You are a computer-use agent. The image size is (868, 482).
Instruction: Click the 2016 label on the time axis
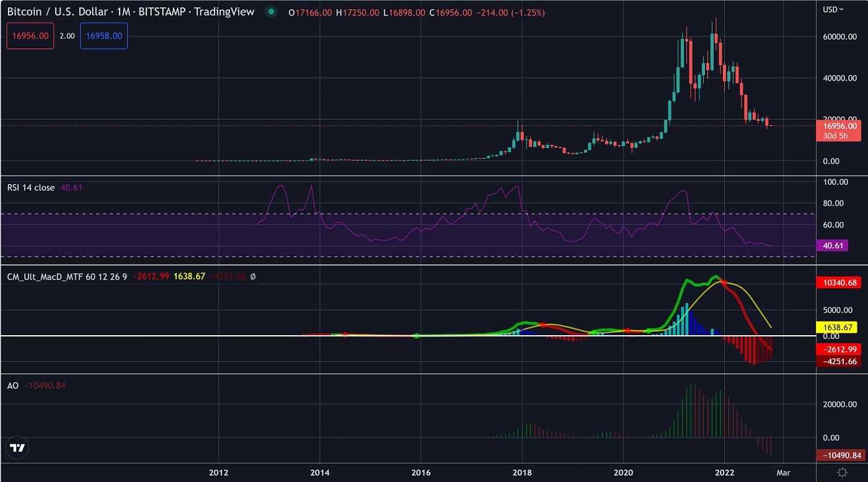click(421, 472)
